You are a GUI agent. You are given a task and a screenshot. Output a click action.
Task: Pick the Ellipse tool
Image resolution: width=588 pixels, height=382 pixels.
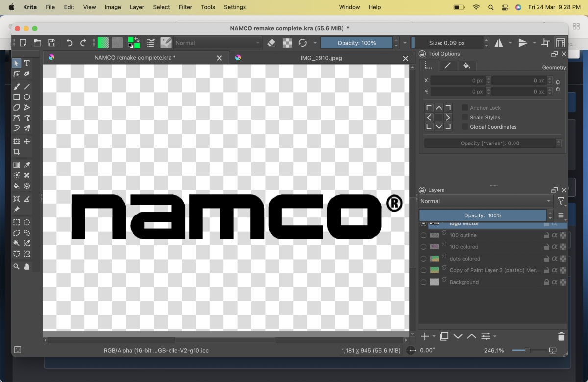[x=27, y=97]
